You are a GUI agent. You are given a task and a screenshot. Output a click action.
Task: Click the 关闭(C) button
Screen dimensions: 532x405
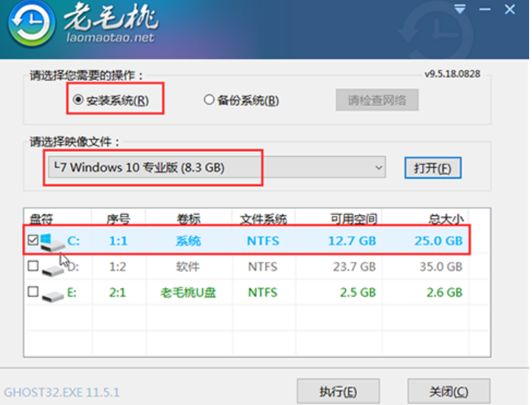click(x=448, y=392)
